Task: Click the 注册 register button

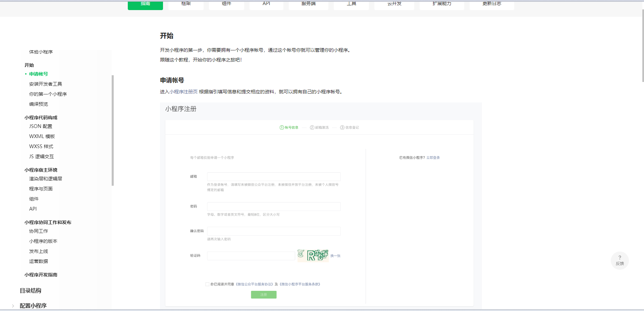Action: (x=264, y=295)
